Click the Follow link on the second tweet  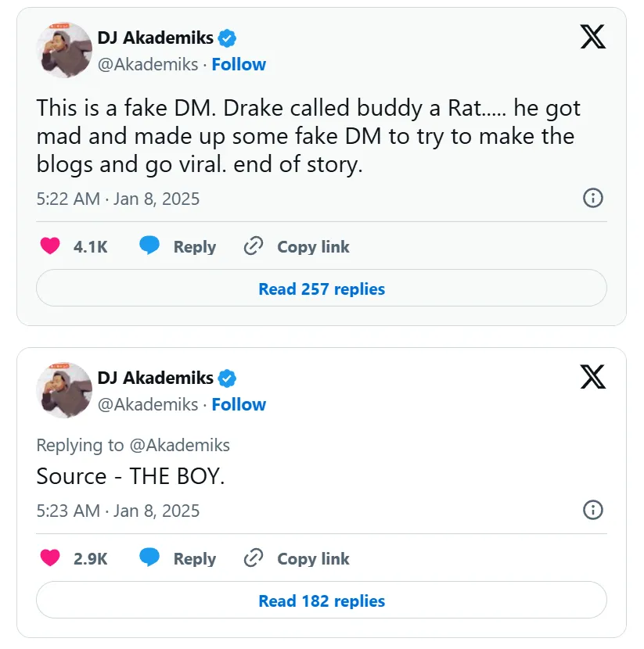pyautogui.click(x=239, y=404)
